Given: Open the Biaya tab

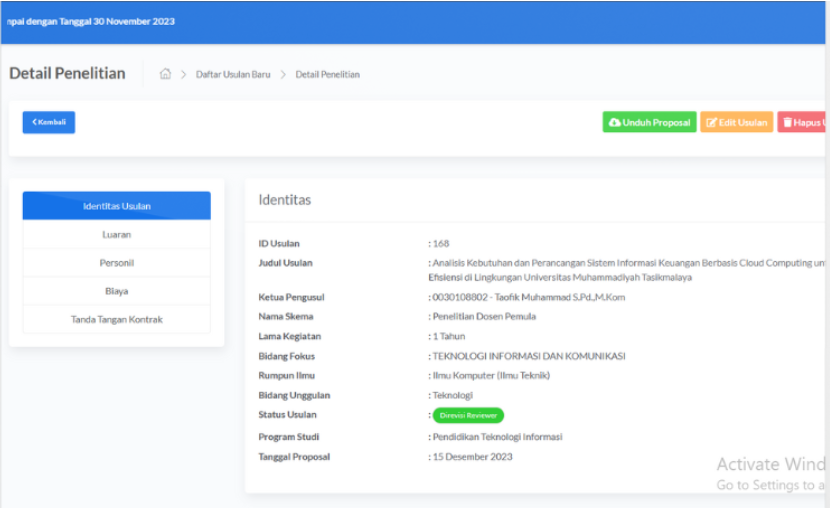Looking at the screenshot, I should click(x=116, y=291).
